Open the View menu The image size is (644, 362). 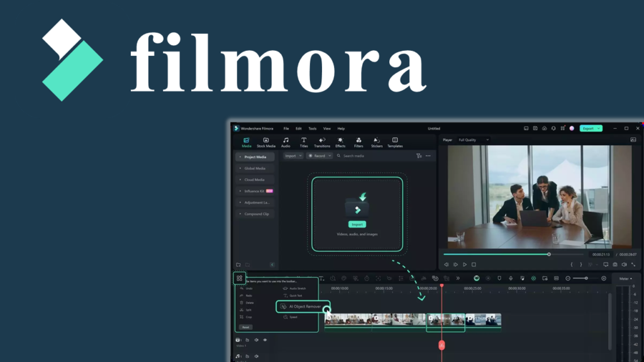327,128
